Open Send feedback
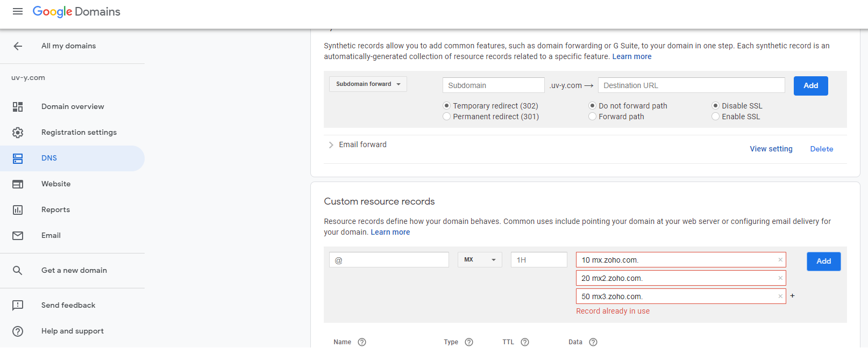Viewport: 868px width, 348px height. click(68, 306)
